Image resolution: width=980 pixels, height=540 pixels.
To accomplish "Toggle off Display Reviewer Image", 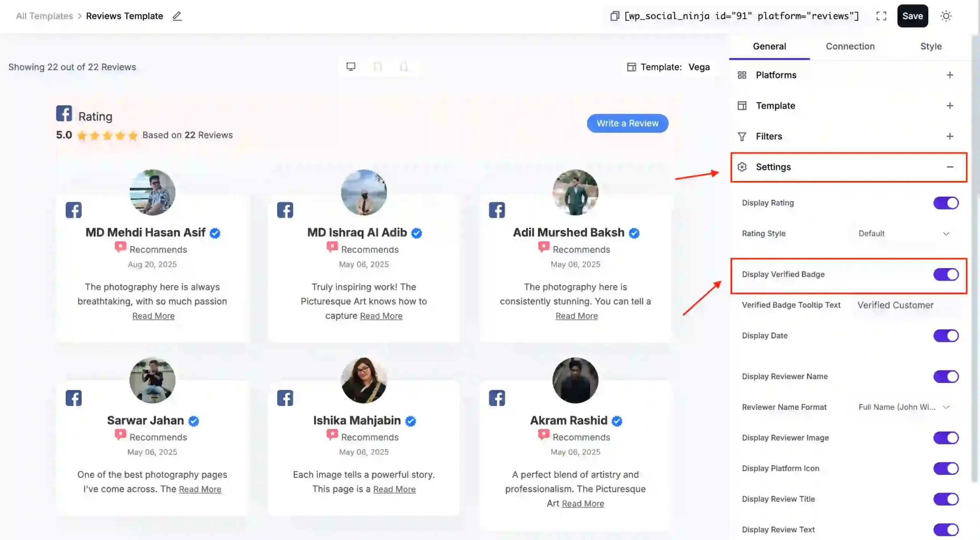I will pos(946,437).
